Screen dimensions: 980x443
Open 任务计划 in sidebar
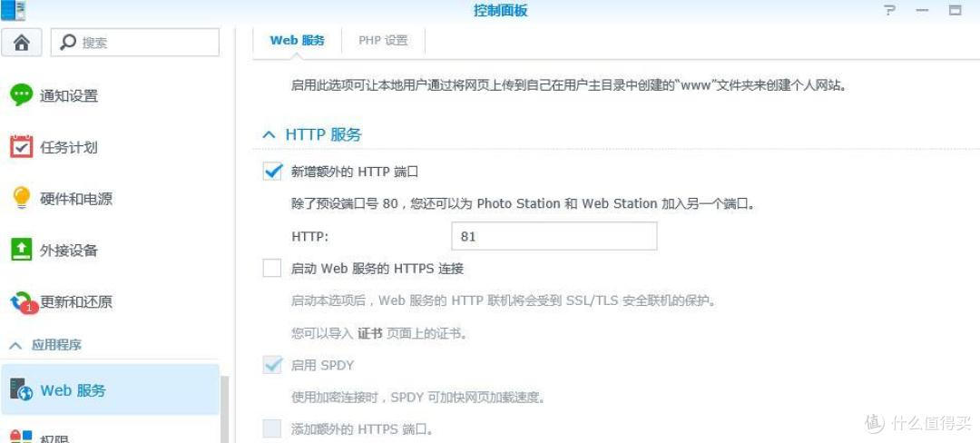(x=69, y=147)
